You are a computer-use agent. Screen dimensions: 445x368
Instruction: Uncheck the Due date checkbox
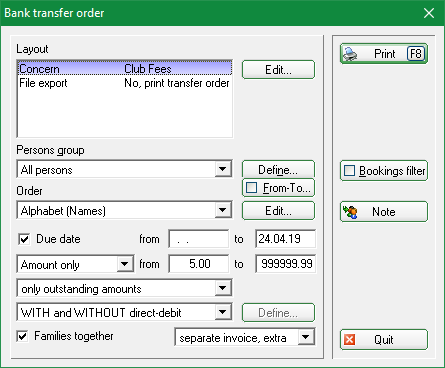click(24, 239)
